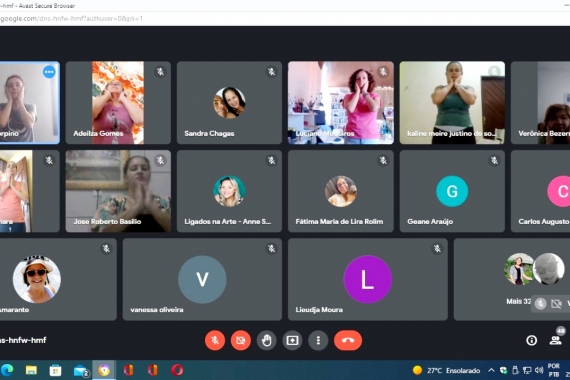Open File Explorer from taskbar
Screen dimensions: 570x380
31,370
